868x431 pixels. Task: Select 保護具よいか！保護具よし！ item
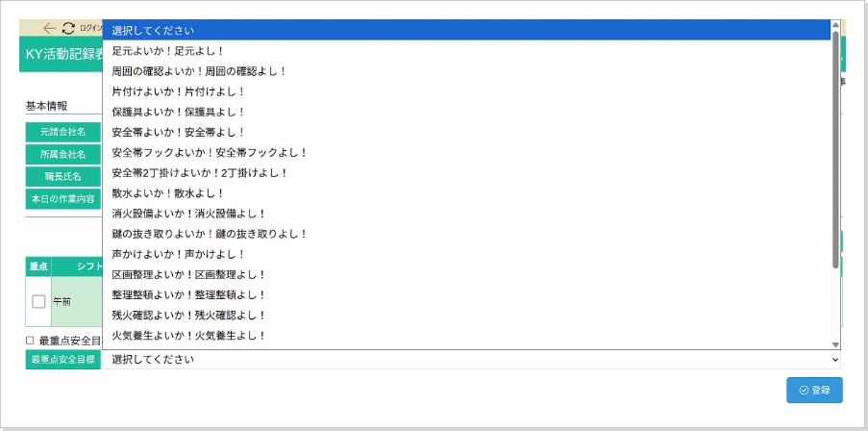point(179,112)
